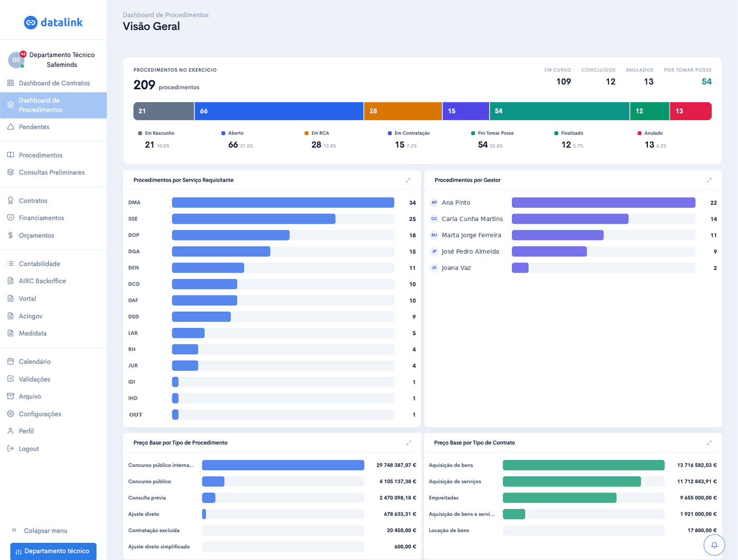Click the SSE service bar row

[x=272, y=219]
